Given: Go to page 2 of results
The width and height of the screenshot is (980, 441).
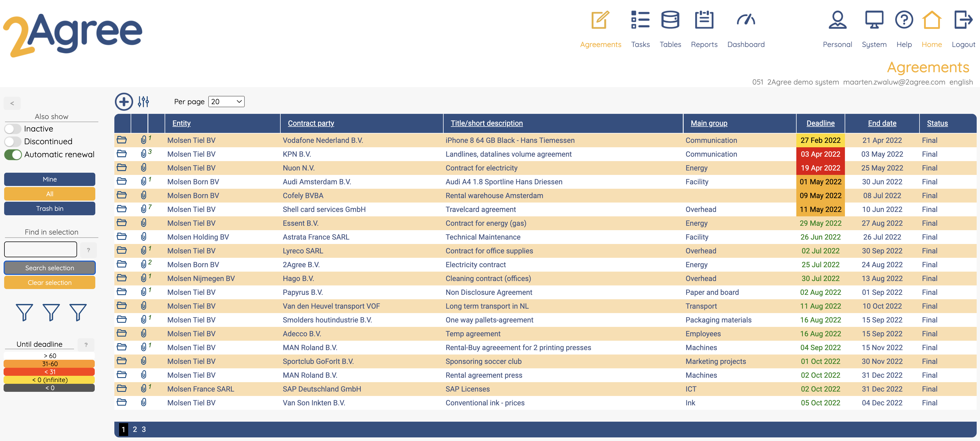Looking at the screenshot, I should tap(135, 429).
